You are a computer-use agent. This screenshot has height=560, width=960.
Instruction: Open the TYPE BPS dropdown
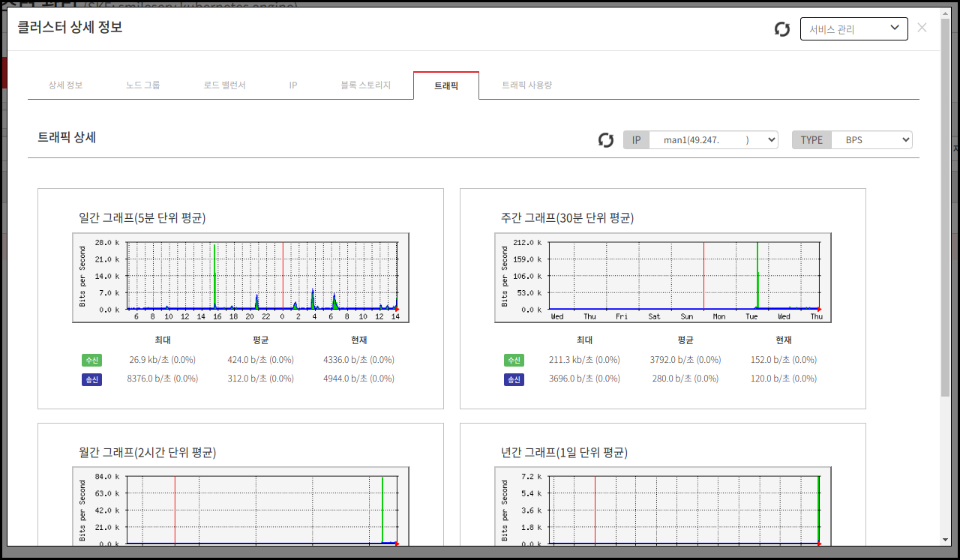[871, 140]
